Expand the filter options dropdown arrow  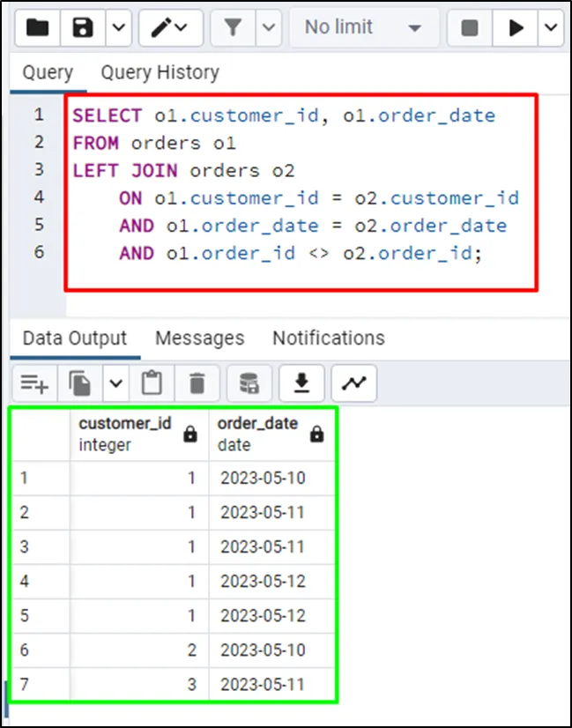[268, 28]
